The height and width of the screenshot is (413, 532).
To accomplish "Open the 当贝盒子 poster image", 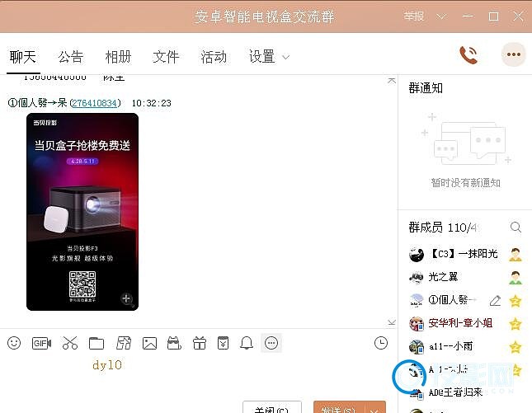I will pyautogui.click(x=82, y=212).
